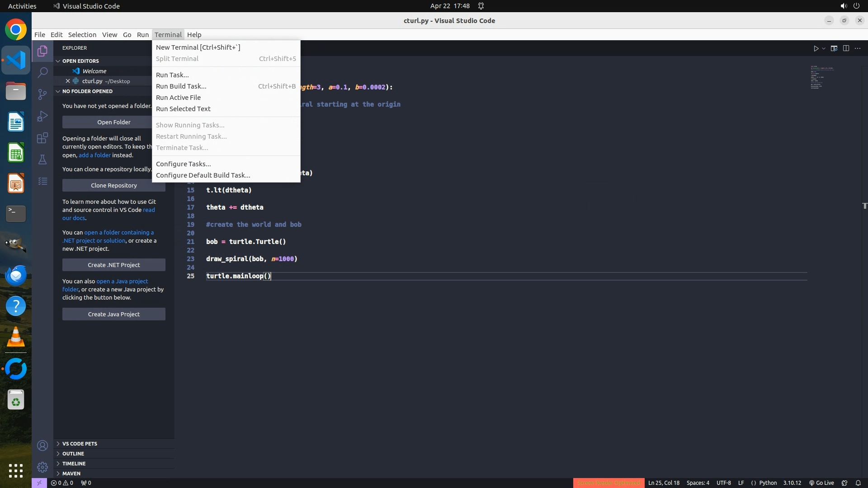Screen dimensions: 868x488
Task: Expand the VS CODE PETS section
Action: pos(80,444)
